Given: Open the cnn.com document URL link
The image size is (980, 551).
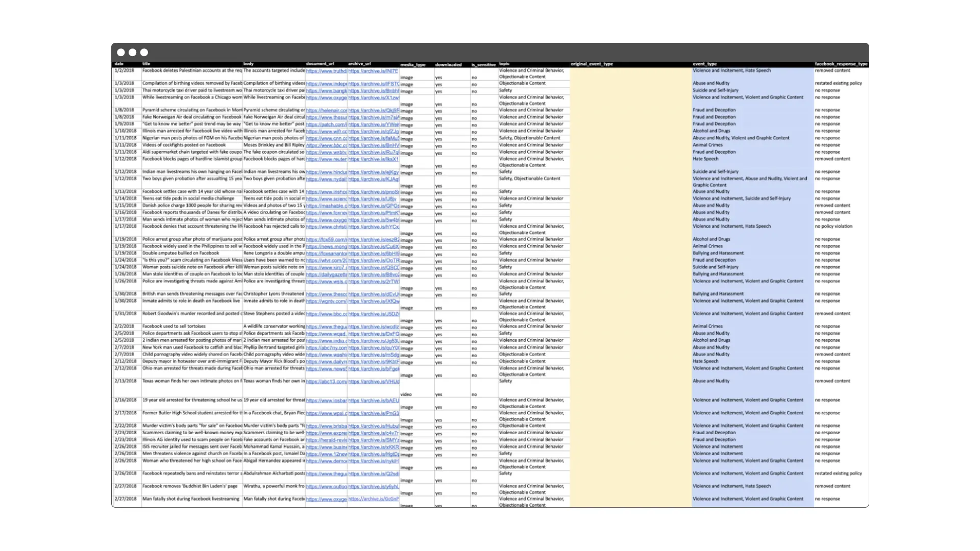Looking at the screenshot, I should pos(326,138).
